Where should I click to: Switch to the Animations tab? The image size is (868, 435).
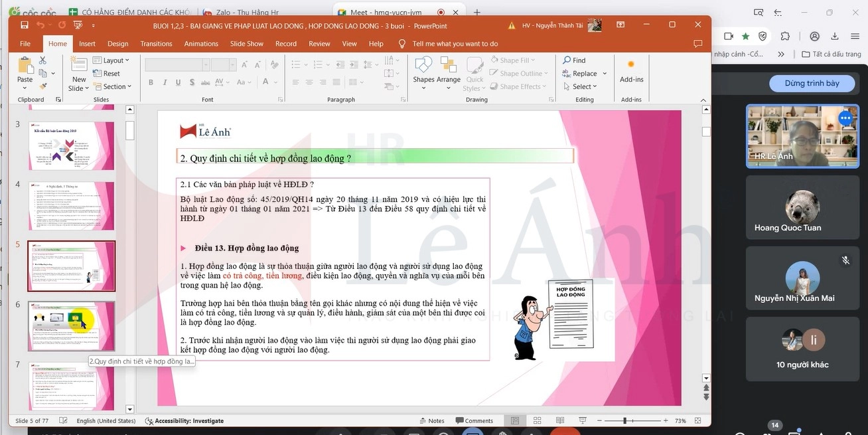(201, 44)
